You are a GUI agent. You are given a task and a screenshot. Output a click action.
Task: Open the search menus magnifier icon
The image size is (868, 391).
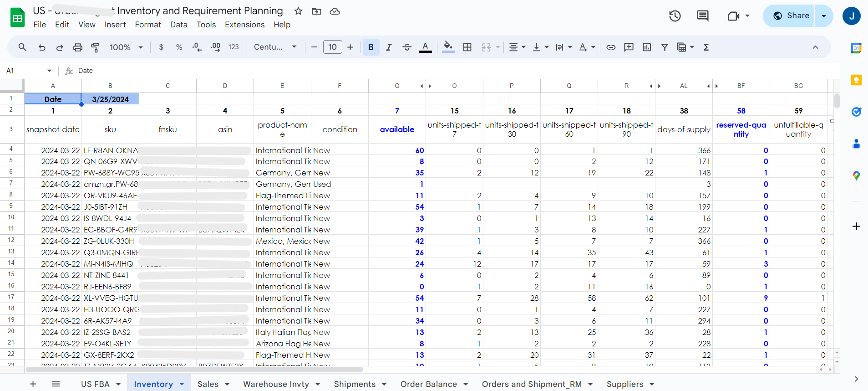22,47
